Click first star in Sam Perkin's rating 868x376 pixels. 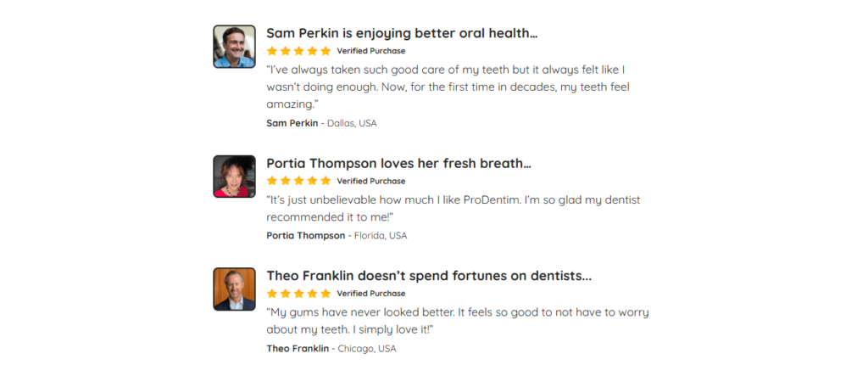pyautogui.click(x=272, y=51)
